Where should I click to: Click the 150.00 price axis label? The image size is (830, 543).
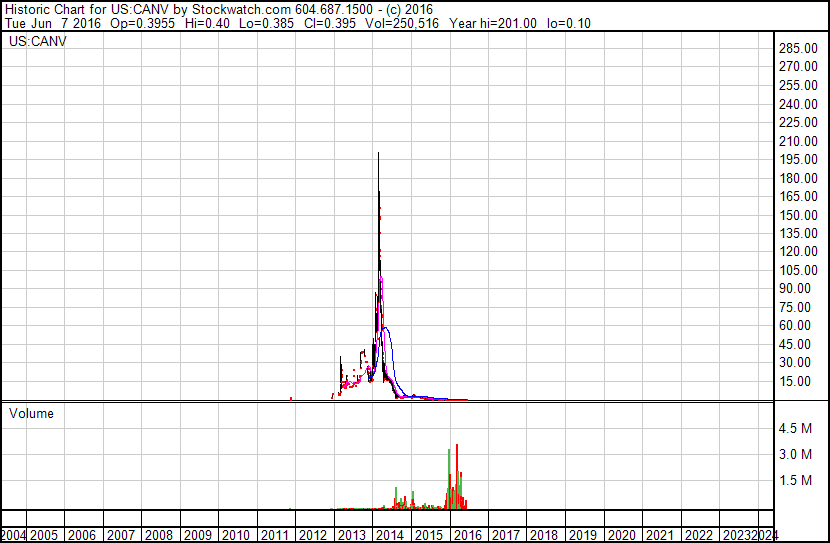(x=798, y=215)
